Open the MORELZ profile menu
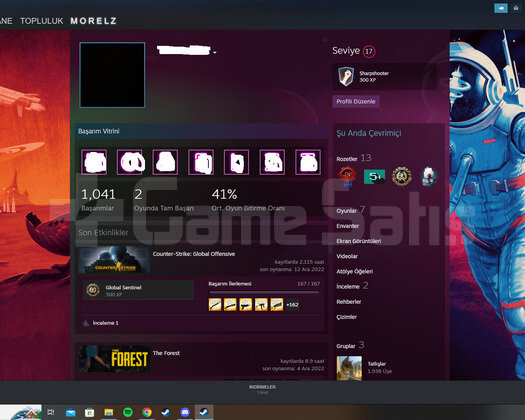Screen dimensions: 525x420 [x=93, y=21]
